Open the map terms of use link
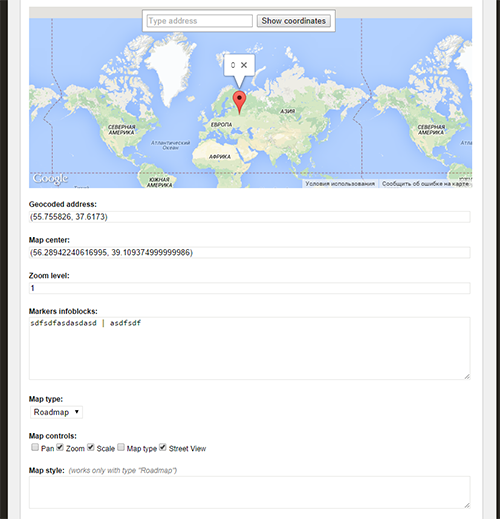The width and height of the screenshot is (500, 519). (x=340, y=184)
